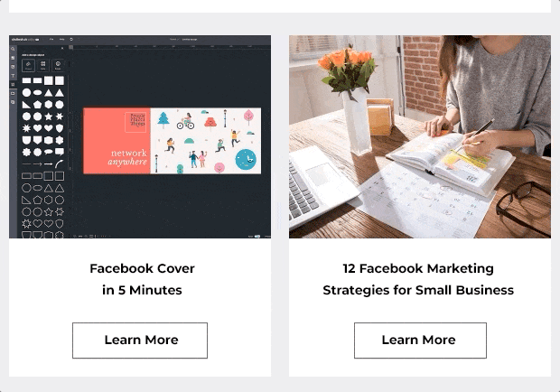Select the curved arc line shape
Viewport: 560px width, 392px height.
pyautogui.click(x=60, y=163)
